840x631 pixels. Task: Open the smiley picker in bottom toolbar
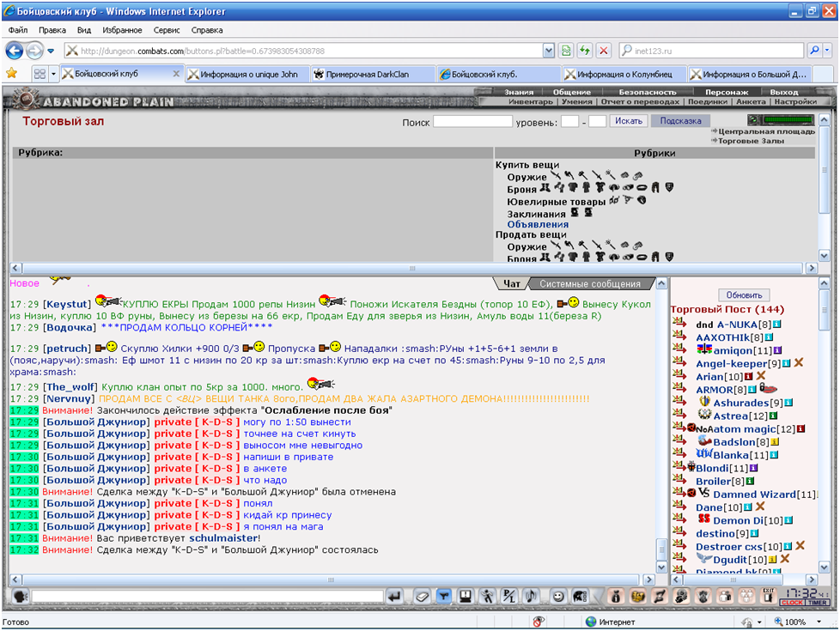(x=558, y=596)
